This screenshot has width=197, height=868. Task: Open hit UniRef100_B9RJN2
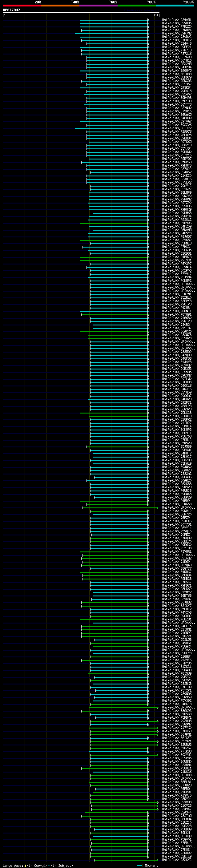tap(177, 33)
